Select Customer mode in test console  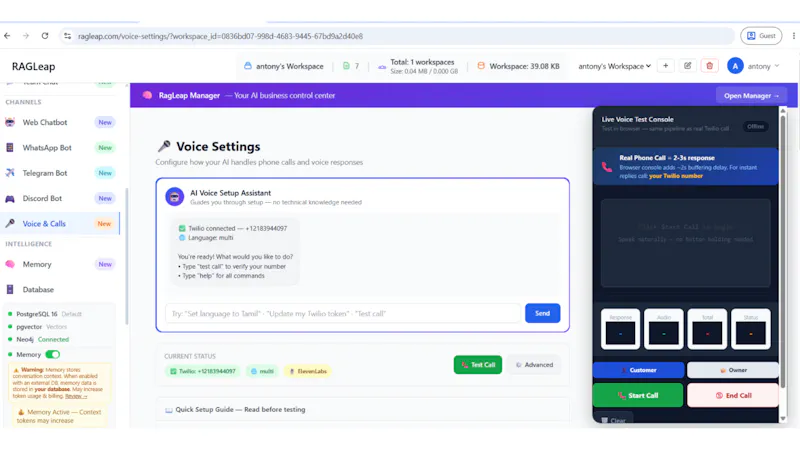pos(638,370)
